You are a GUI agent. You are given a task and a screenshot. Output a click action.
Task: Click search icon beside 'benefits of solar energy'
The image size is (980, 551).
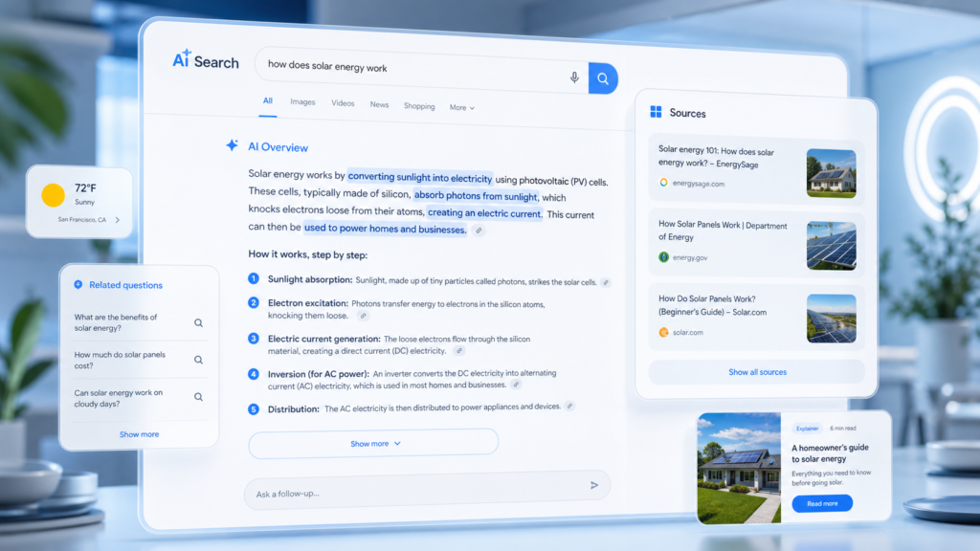(x=198, y=323)
